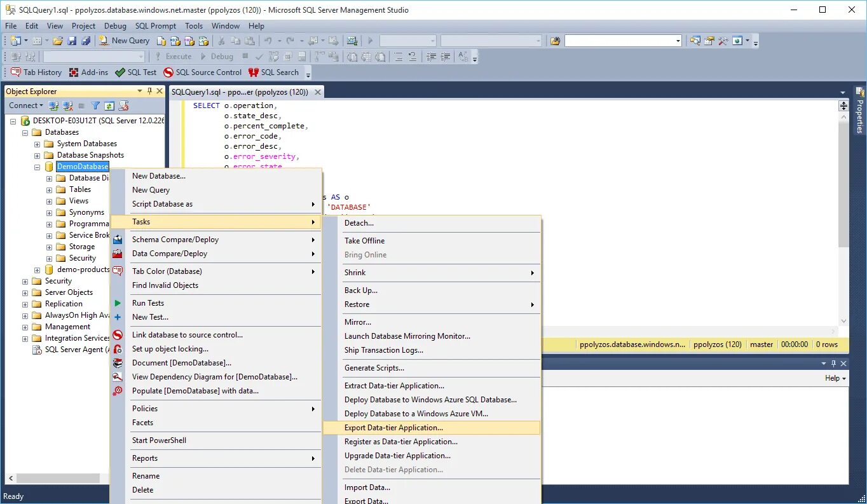Image resolution: width=867 pixels, height=504 pixels.
Task: Open the Shrink submenu
Action: 432,273
